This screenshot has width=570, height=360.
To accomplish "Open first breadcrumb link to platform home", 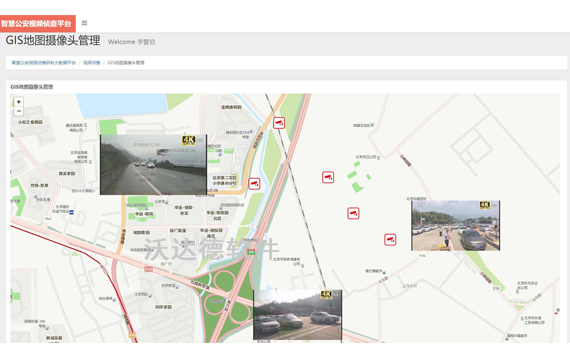I will [44, 63].
